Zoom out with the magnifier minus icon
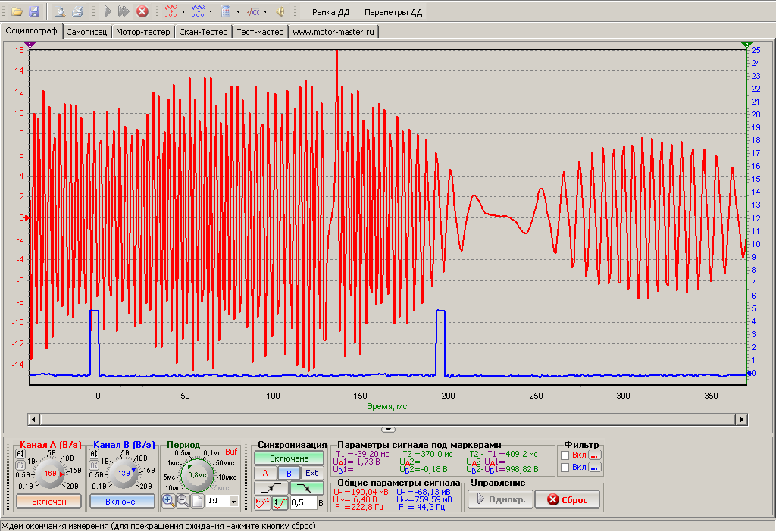The height and width of the screenshot is (532, 776). tap(182, 501)
